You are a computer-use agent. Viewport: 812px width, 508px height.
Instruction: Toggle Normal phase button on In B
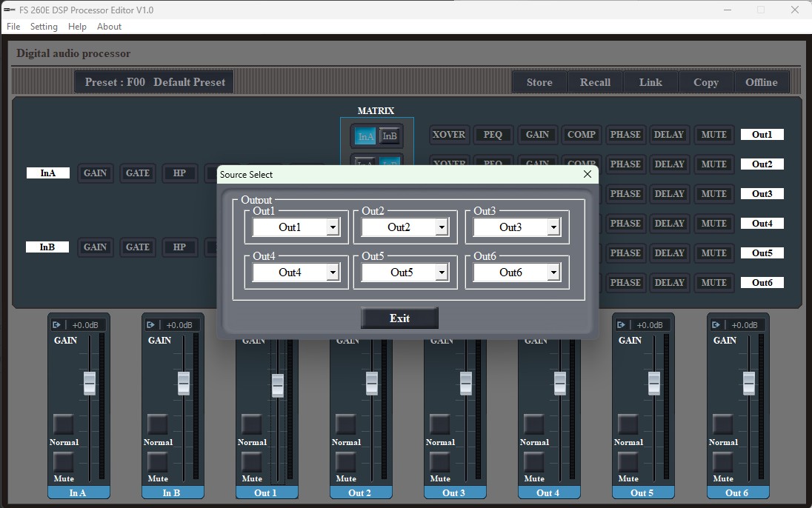pyautogui.click(x=157, y=424)
